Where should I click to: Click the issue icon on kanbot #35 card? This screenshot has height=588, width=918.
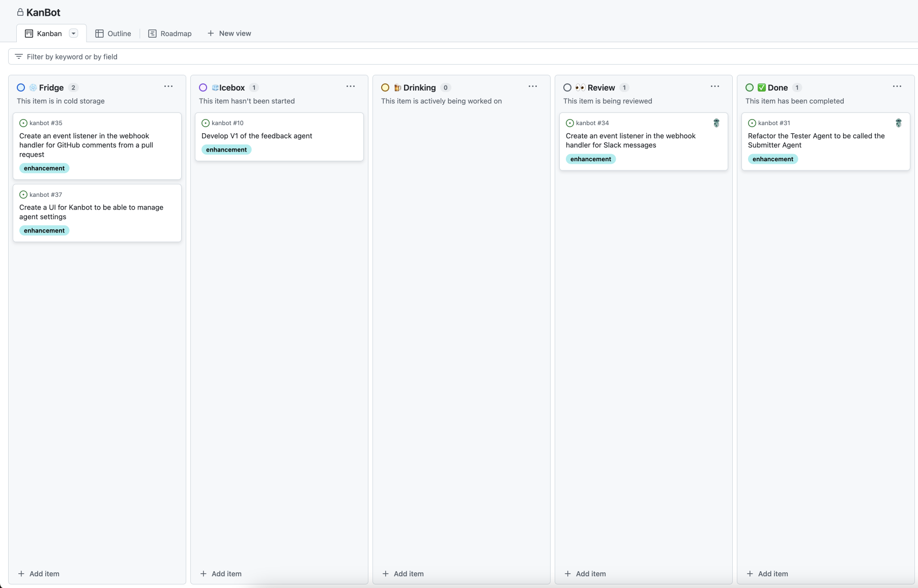[23, 123]
